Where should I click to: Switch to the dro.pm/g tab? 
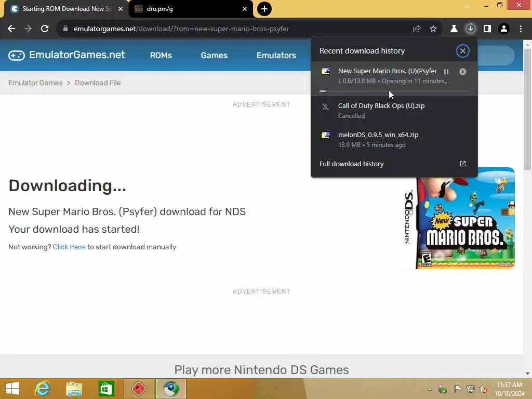[x=191, y=9]
